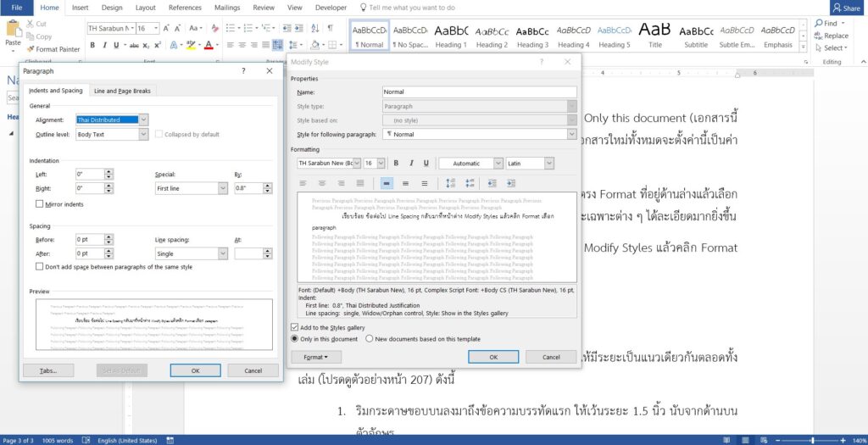868x445 pixels.
Task: Expand the Line spacing dropdown
Action: [222, 253]
